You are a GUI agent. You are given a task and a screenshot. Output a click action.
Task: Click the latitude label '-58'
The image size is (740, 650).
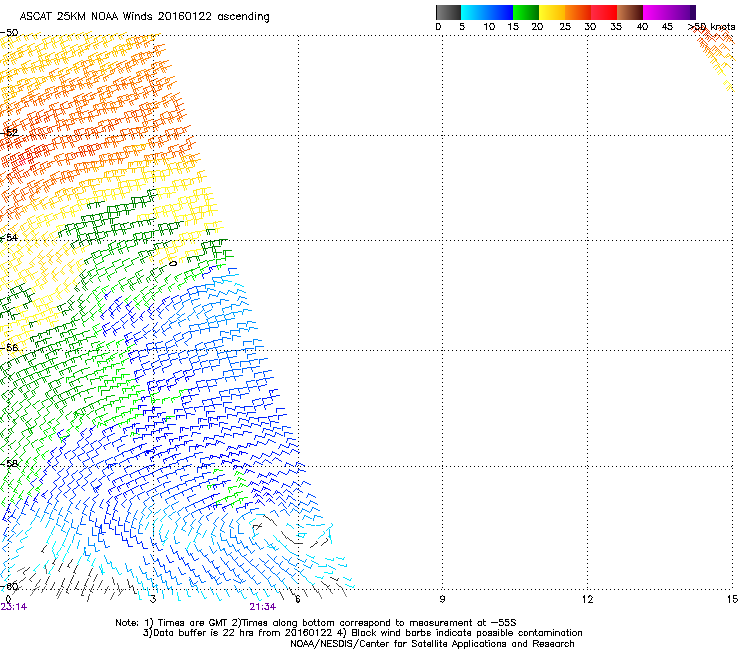(x=9, y=464)
